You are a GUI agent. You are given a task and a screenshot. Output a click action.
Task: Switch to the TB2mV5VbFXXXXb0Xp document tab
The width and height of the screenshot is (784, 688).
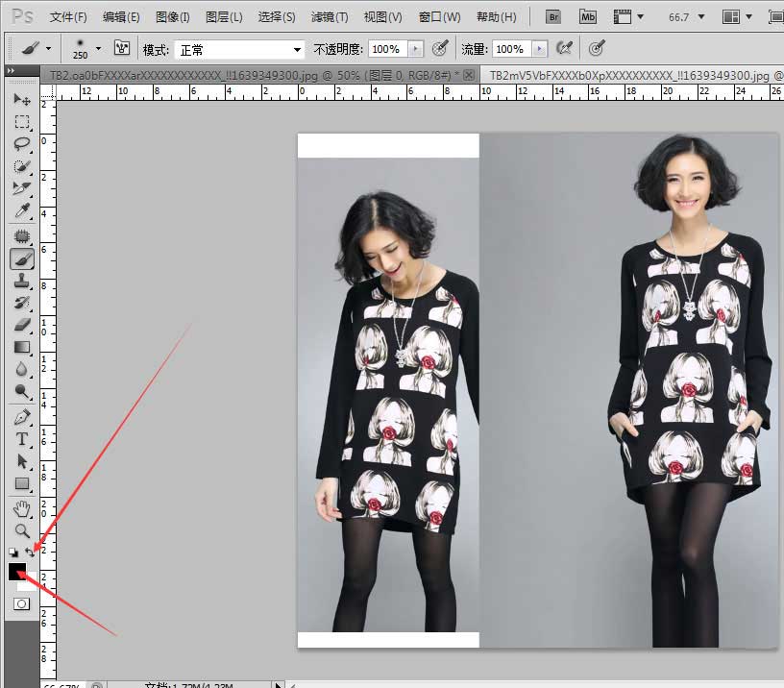(x=633, y=76)
